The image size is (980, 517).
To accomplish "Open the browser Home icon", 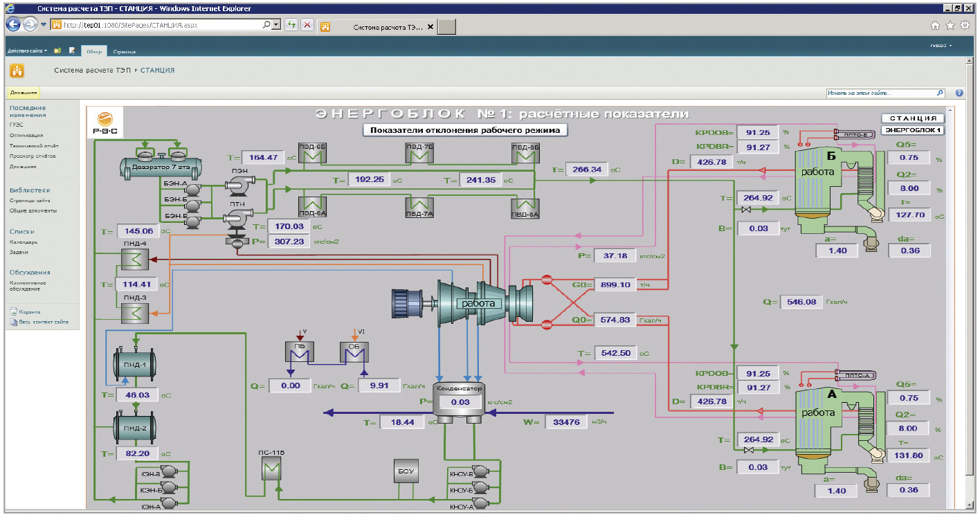I will [x=935, y=26].
